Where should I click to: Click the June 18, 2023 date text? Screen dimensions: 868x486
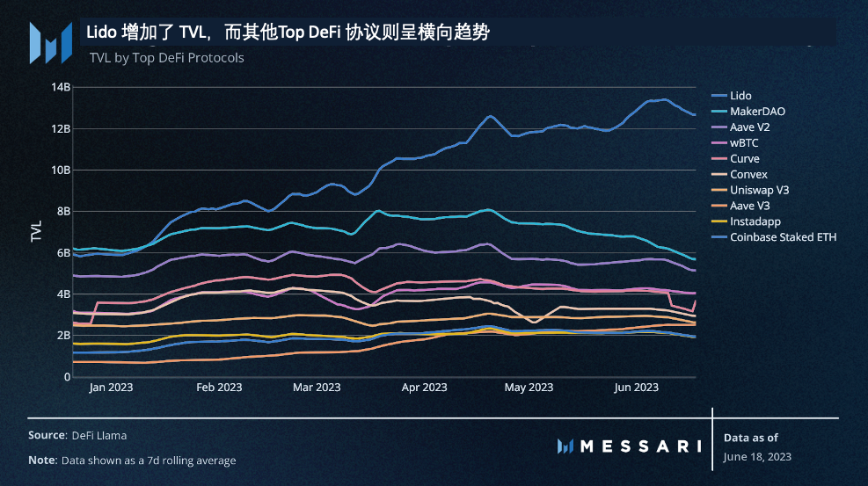[757, 456]
